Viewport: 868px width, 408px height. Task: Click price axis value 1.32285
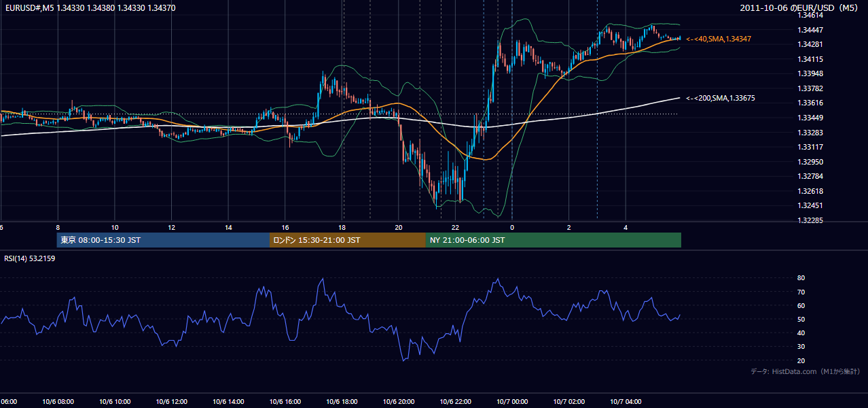[x=810, y=220]
